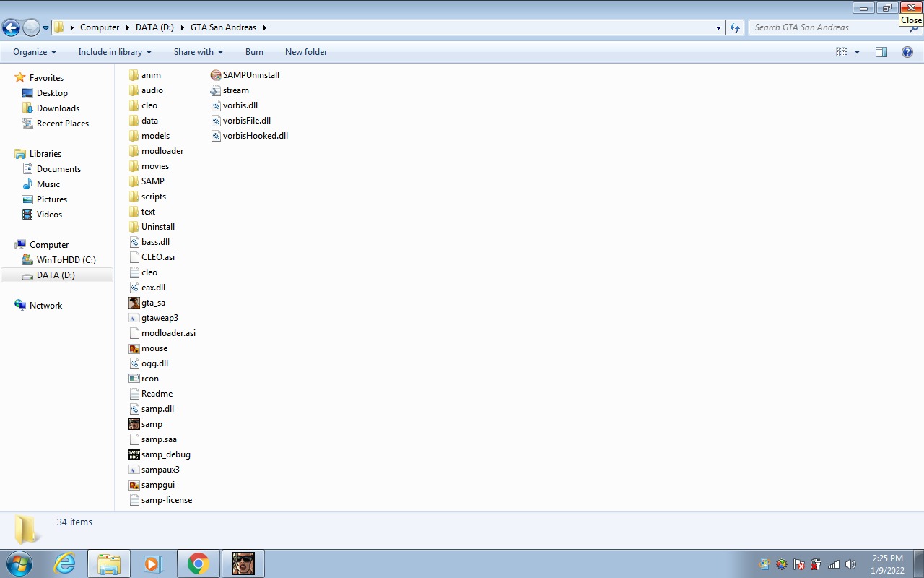Select the models folder icon
Image resolution: width=924 pixels, height=578 pixels.
(x=134, y=136)
